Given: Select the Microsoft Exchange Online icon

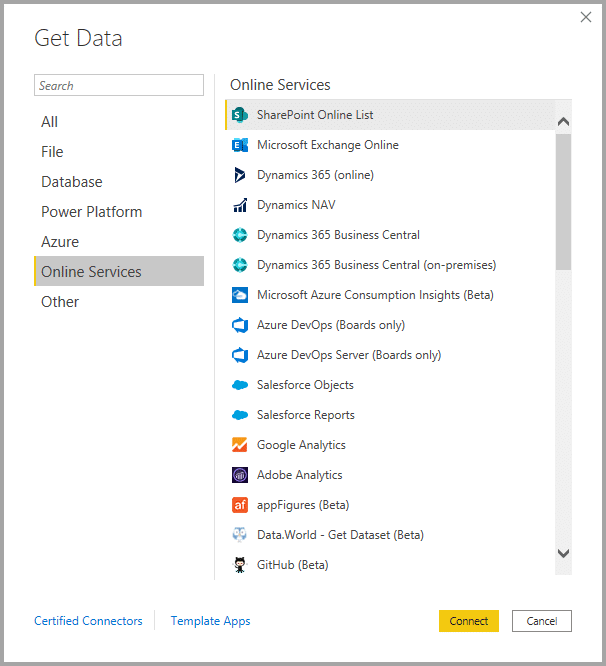Looking at the screenshot, I should tap(240, 145).
